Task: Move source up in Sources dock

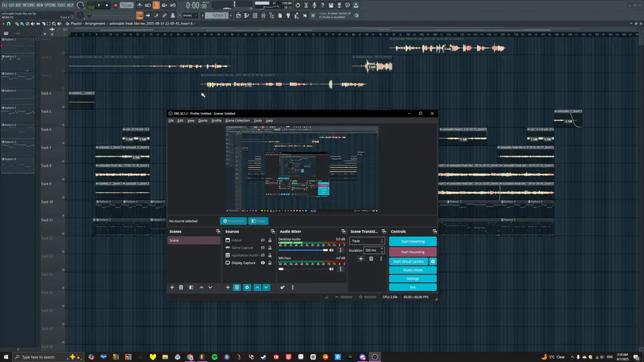Action: tap(257, 288)
